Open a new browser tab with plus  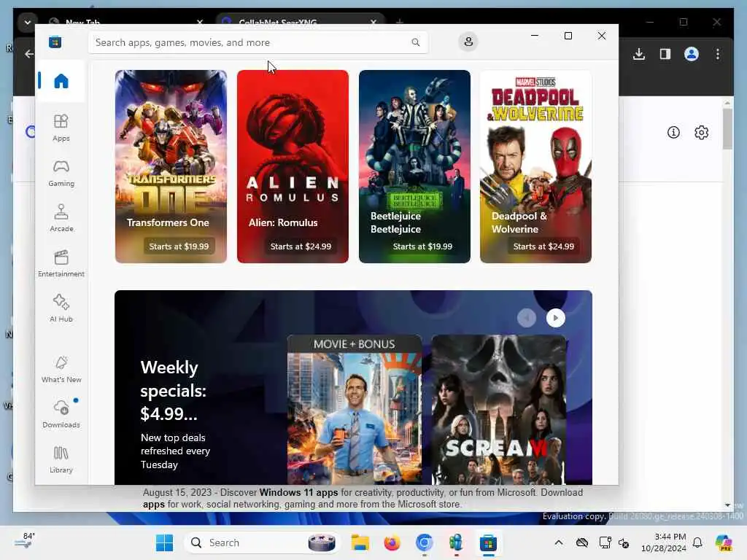(x=399, y=22)
